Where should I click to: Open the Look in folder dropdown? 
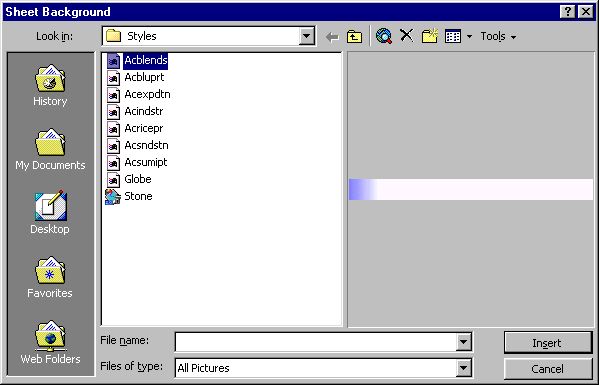(x=306, y=36)
